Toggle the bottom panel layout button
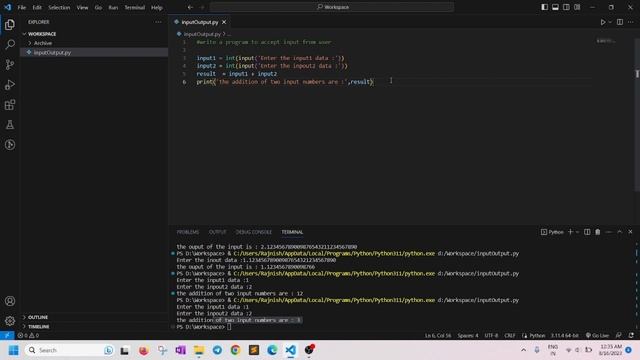The height and width of the screenshot is (360, 640). pos(555,7)
